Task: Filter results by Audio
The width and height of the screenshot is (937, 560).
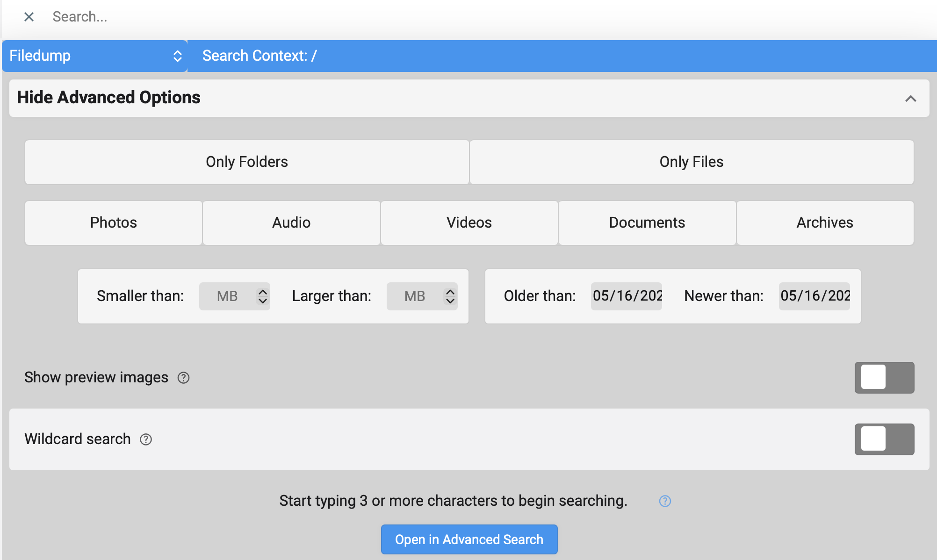Action: click(x=291, y=223)
